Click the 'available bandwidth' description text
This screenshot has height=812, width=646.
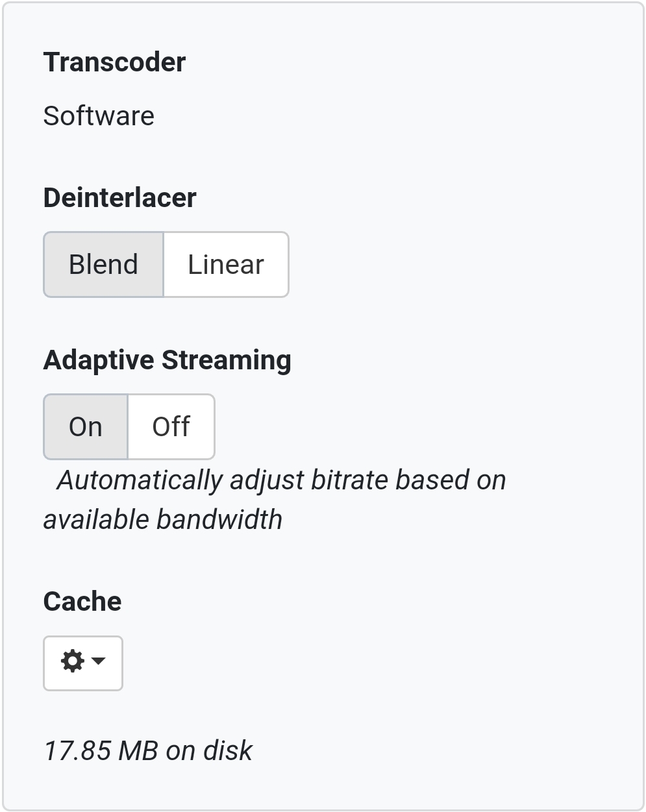[163, 520]
